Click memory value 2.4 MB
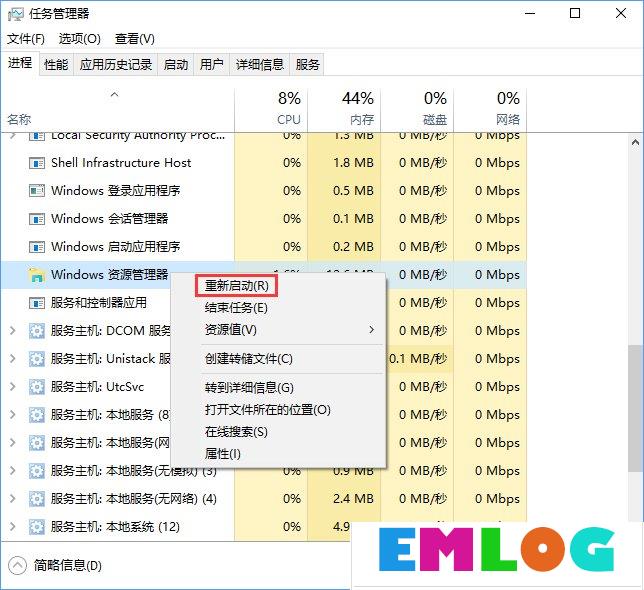This screenshot has width=644, height=590. pos(353,499)
